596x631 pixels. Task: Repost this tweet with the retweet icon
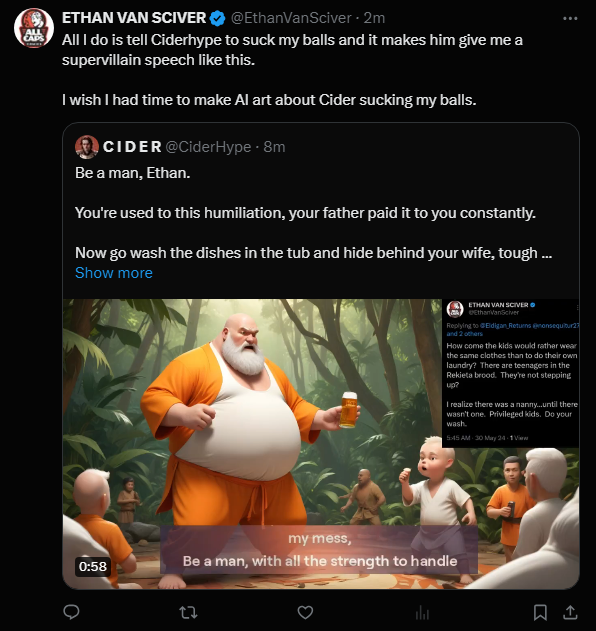click(188, 612)
